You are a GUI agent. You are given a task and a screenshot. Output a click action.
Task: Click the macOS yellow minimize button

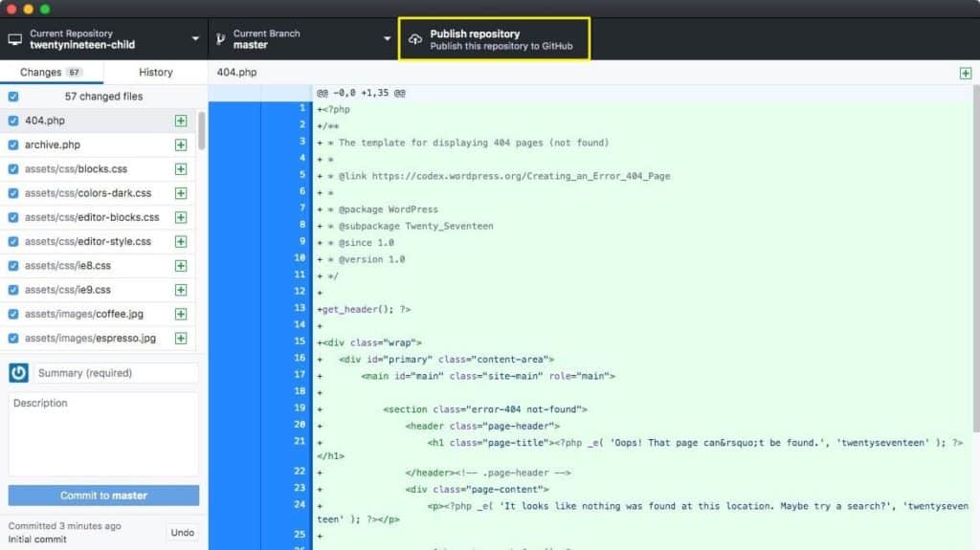[28, 9]
